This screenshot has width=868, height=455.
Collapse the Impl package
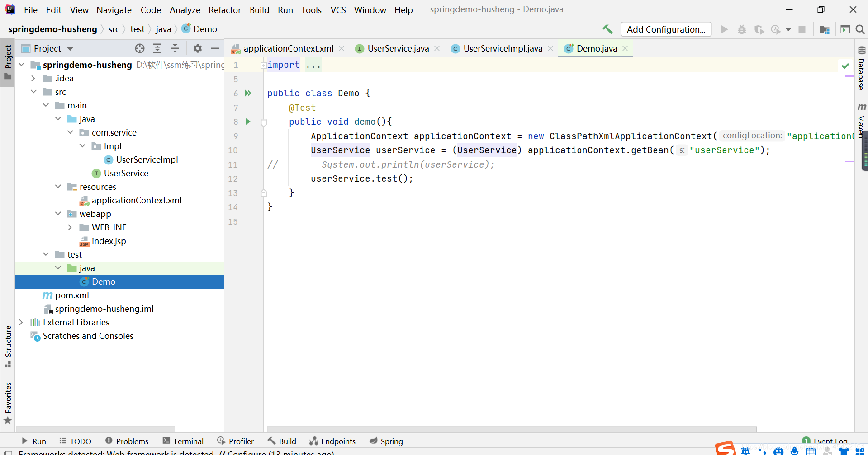[82, 146]
